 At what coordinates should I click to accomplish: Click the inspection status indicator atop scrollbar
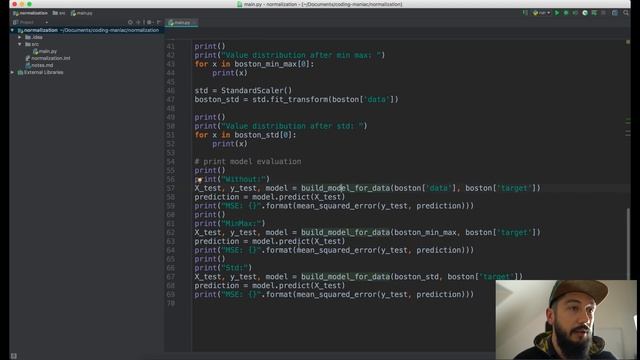[x=628, y=42]
